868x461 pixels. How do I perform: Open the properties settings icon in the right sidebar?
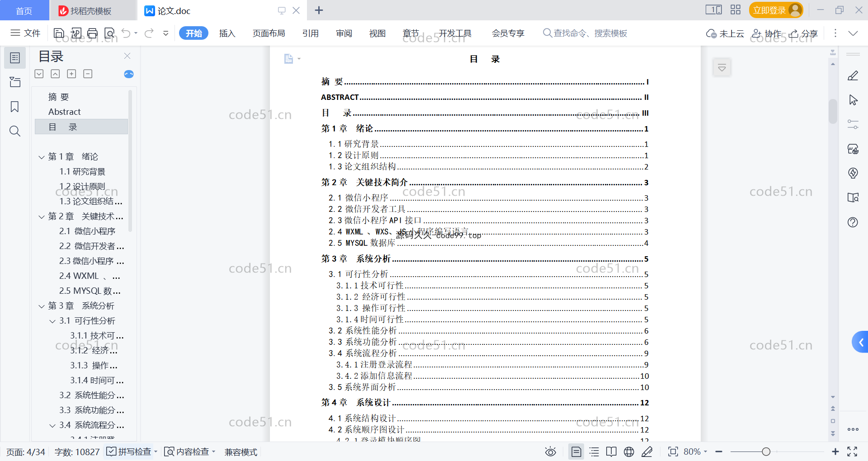coord(853,124)
